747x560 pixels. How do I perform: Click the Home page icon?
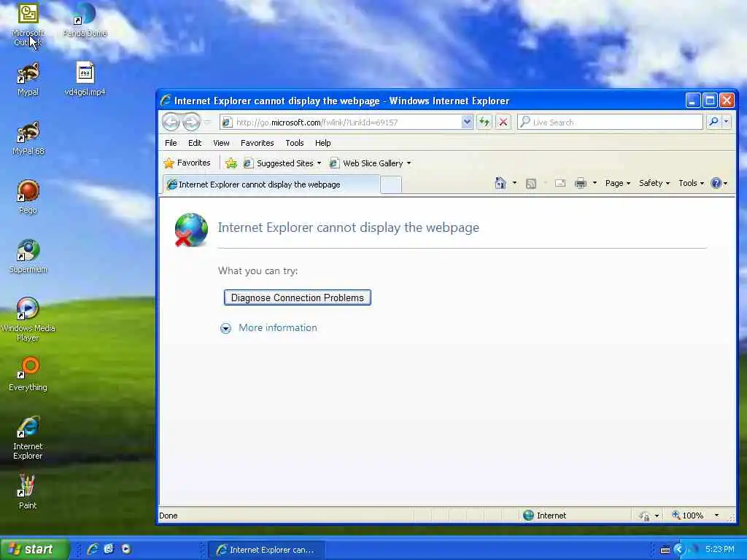point(500,183)
